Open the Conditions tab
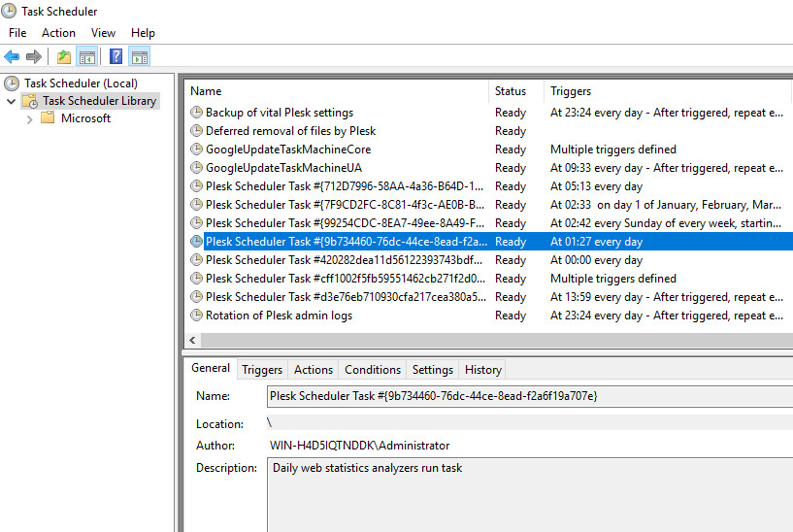 coord(372,370)
